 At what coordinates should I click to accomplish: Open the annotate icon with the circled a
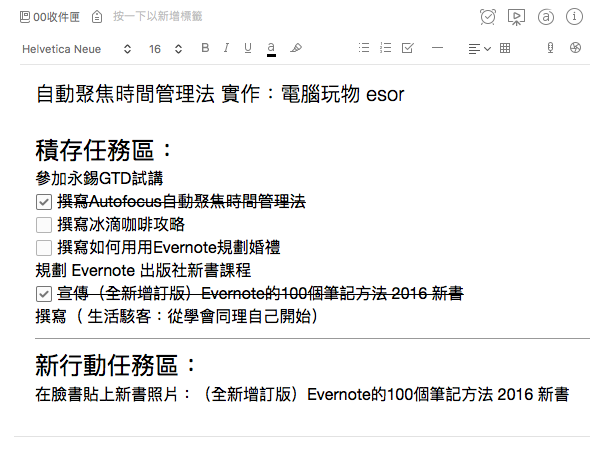coord(546,17)
